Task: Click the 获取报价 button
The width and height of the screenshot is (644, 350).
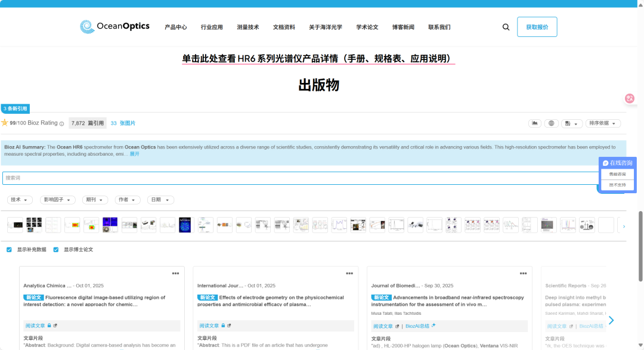Action: pos(536,26)
